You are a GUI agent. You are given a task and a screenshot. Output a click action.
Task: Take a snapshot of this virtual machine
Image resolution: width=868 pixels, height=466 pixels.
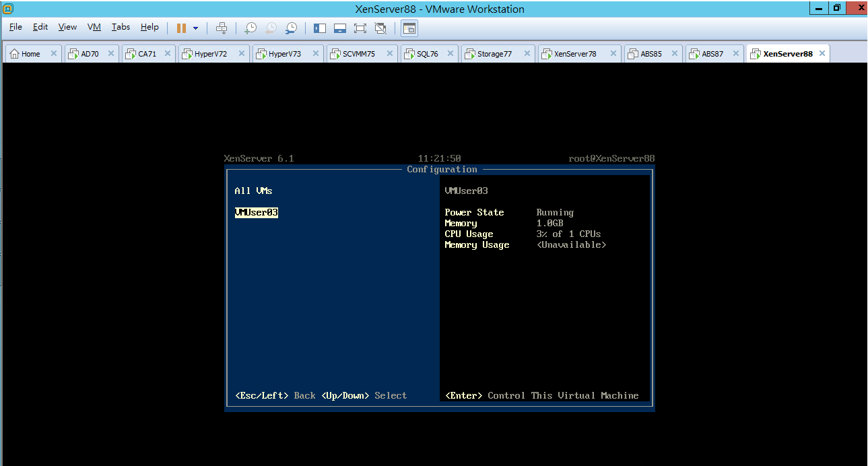pyautogui.click(x=250, y=28)
